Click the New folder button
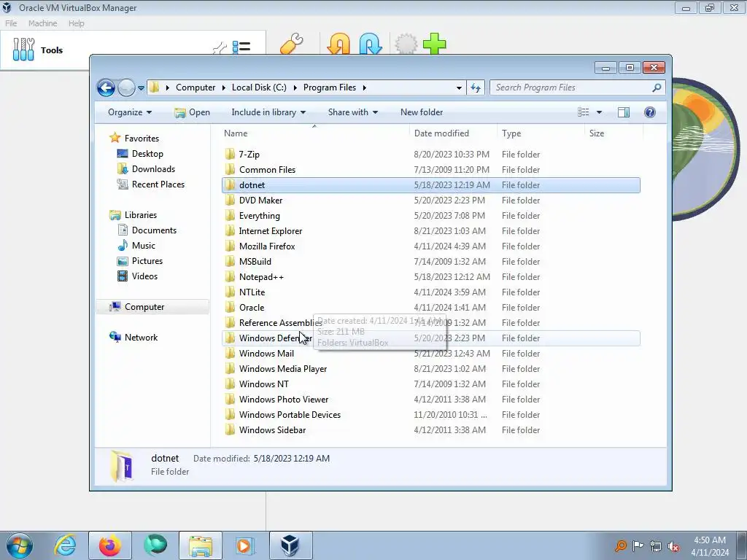 point(422,112)
